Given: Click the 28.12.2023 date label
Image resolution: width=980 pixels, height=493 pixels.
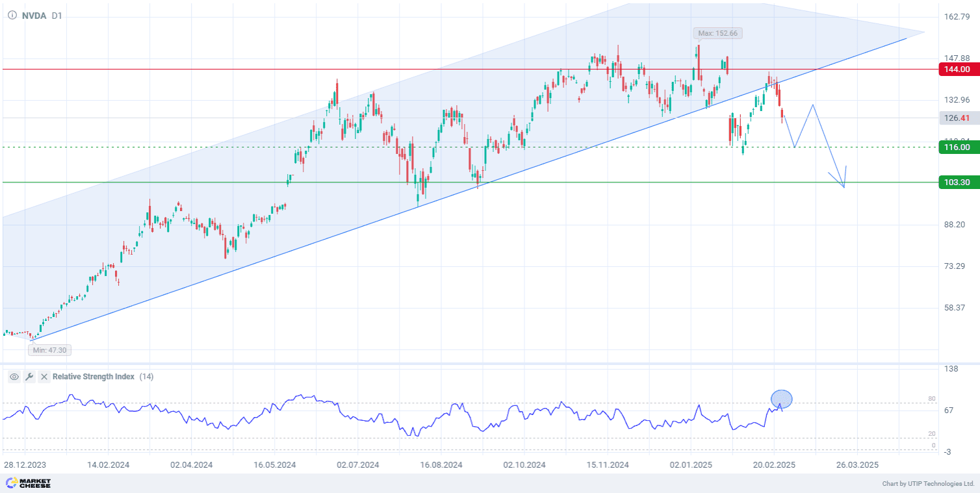Looking at the screenshot, I should pos(25,465).
